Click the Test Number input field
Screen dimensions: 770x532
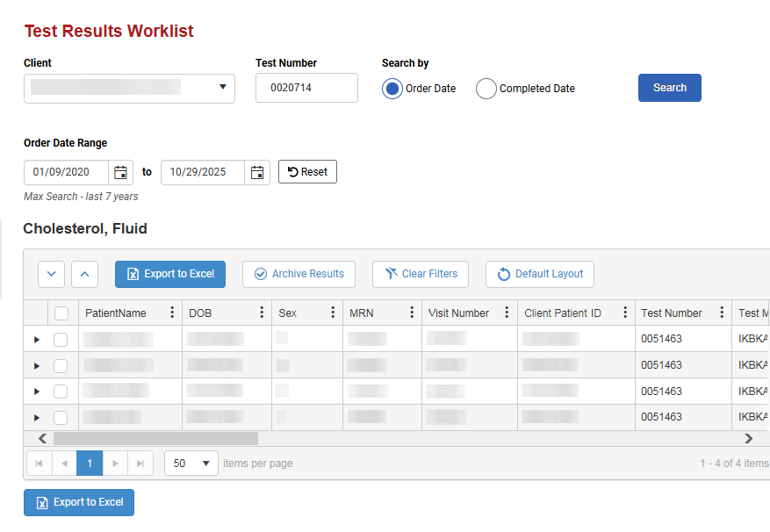click(x=306, y=88)
